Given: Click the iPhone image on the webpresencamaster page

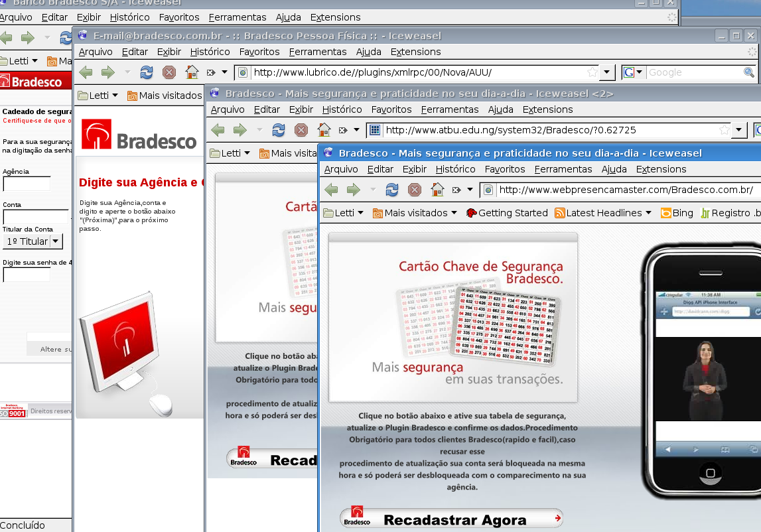Looking at the screenshot, I should [701, 372].
